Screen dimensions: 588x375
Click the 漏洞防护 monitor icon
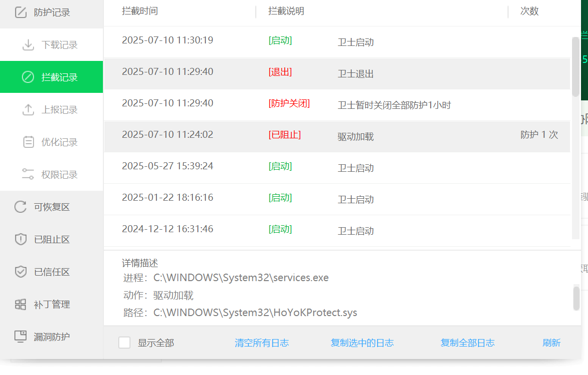tap(20, 337)
